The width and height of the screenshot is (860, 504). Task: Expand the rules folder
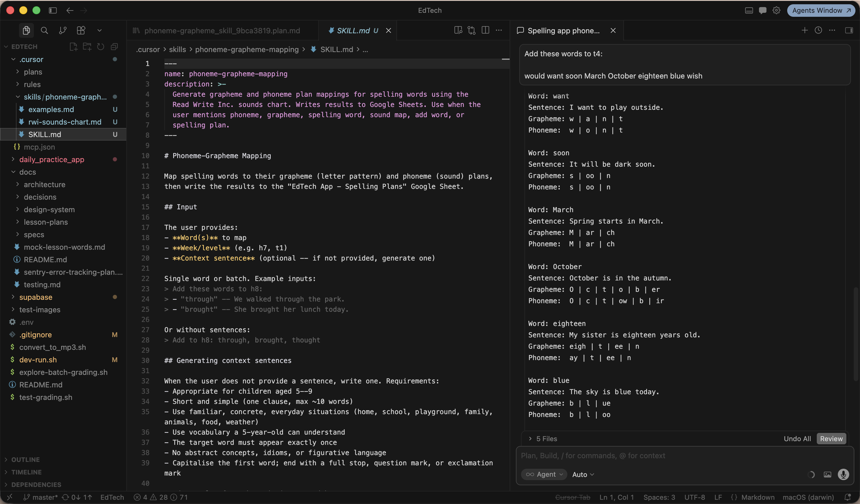(x=63, y=84)
